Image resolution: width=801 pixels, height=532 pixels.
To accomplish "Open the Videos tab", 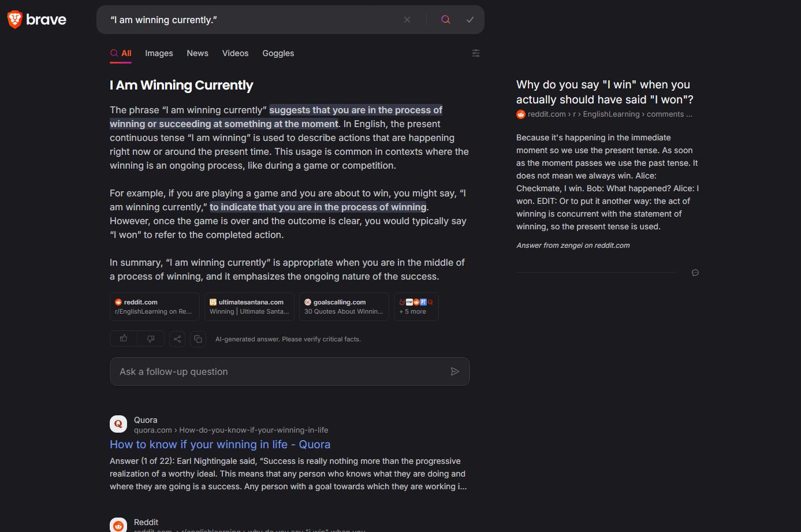I will pyautogui.click(x=235, y=53).
